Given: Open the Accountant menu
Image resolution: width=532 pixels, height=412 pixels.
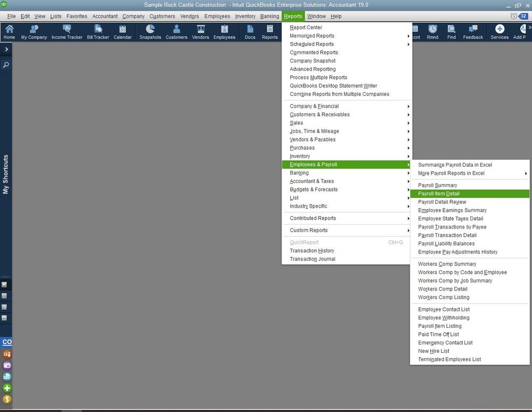Looking at the screenshot, I should click(x=105, y=17).
